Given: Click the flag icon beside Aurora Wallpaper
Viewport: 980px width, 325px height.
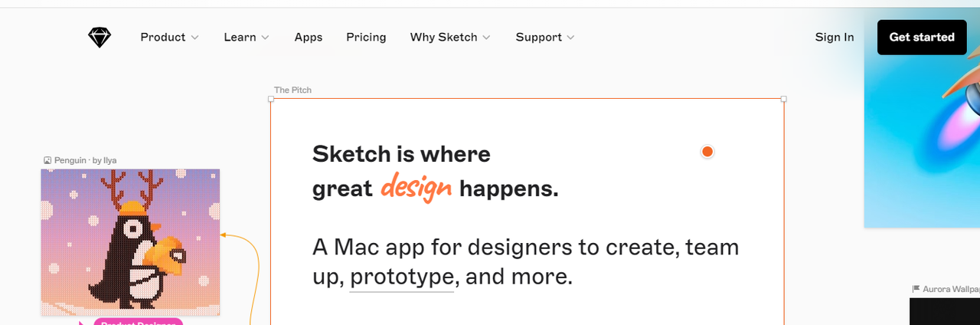Looking at the screenshot, I should coord(916,289).
